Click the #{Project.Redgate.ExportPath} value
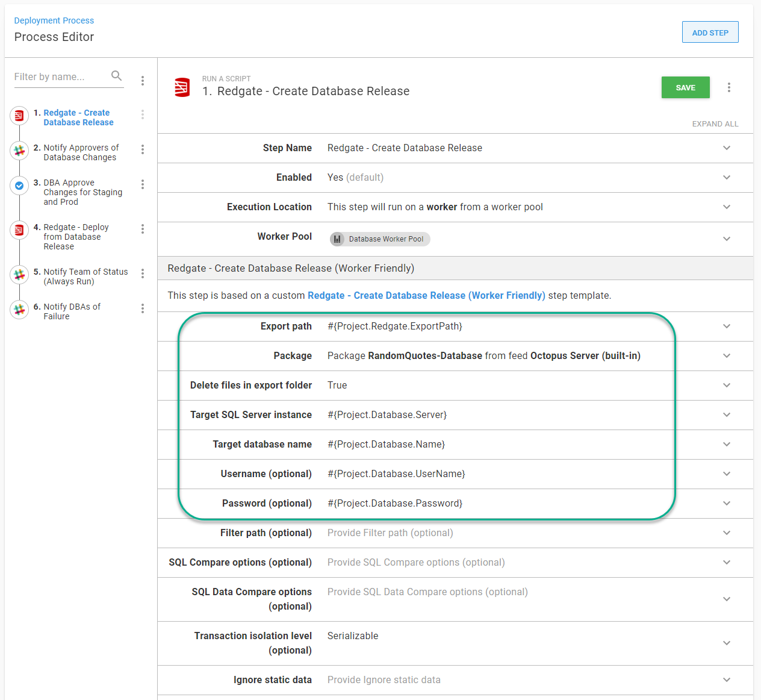The image size is (761, 700). point(395,327)
